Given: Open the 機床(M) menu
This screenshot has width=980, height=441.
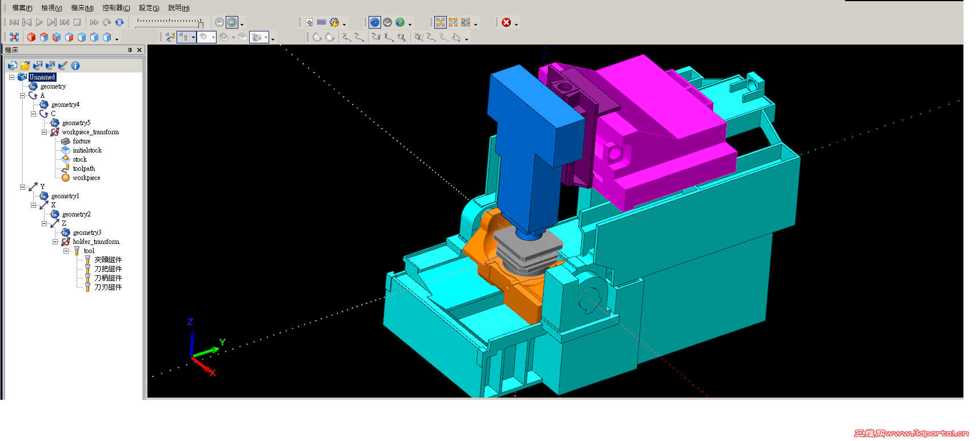Looking at the screenshot, I should coord(82,8).
